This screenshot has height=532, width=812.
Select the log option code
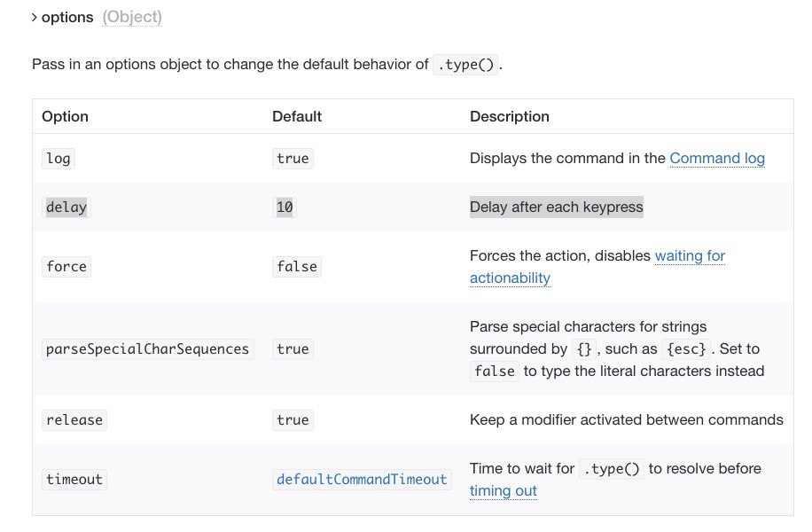[x=58, y=159]
